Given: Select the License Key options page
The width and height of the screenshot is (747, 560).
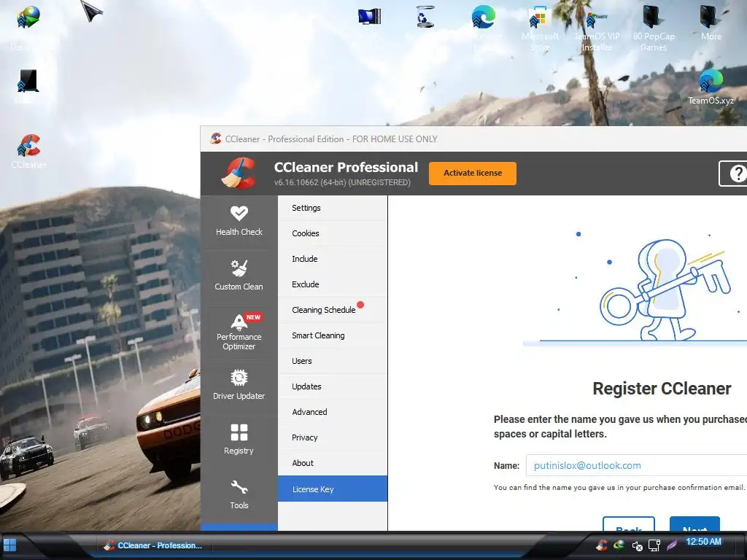Looking at the screenshot, I should (333, 489).
